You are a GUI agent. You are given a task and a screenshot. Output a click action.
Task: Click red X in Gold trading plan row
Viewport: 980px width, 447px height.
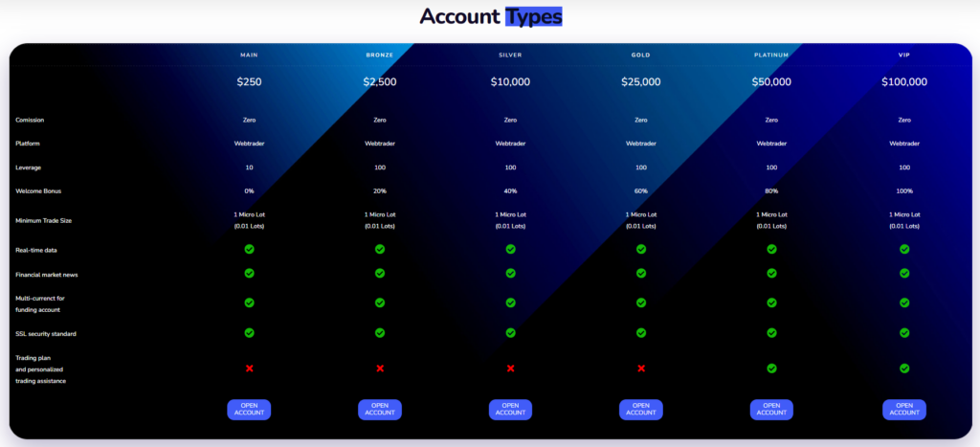pyautogui.click(x=641, y=369)
